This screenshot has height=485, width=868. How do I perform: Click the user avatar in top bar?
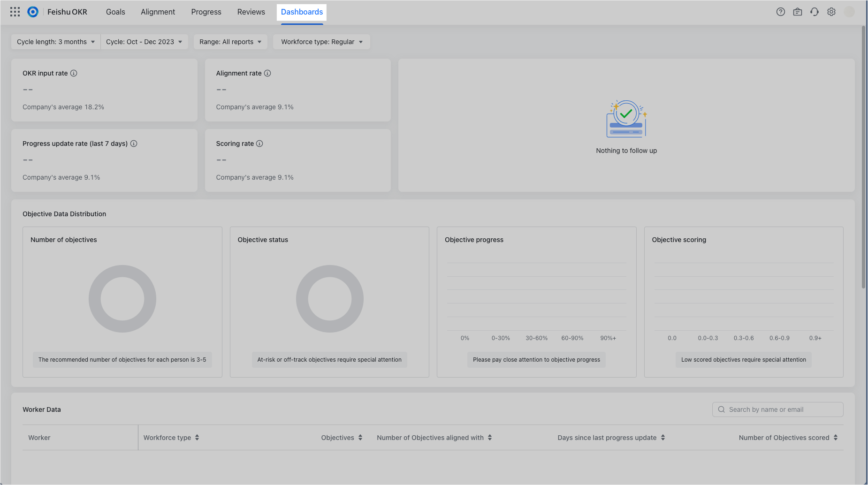849,12
